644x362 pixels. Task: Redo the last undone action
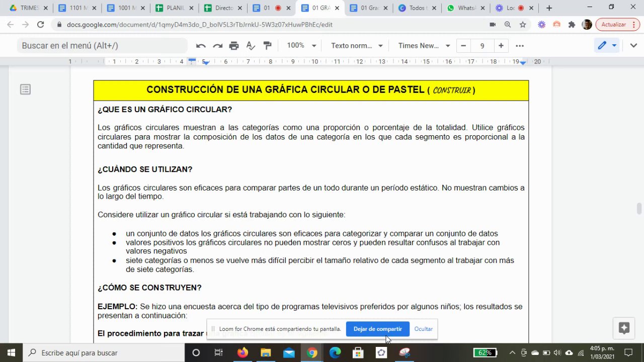217,46
